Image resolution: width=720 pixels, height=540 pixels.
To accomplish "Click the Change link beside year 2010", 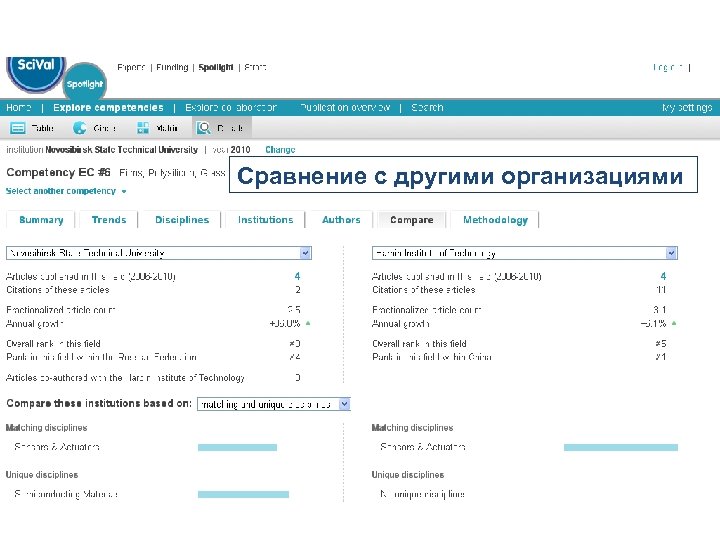I will click(x=280, y=150).
